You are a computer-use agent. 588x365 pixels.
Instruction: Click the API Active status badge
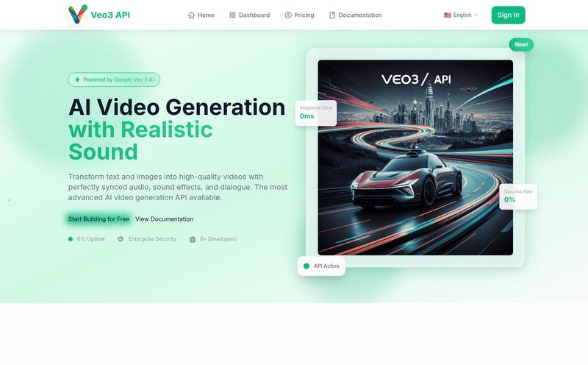click(x=321, y=266)
